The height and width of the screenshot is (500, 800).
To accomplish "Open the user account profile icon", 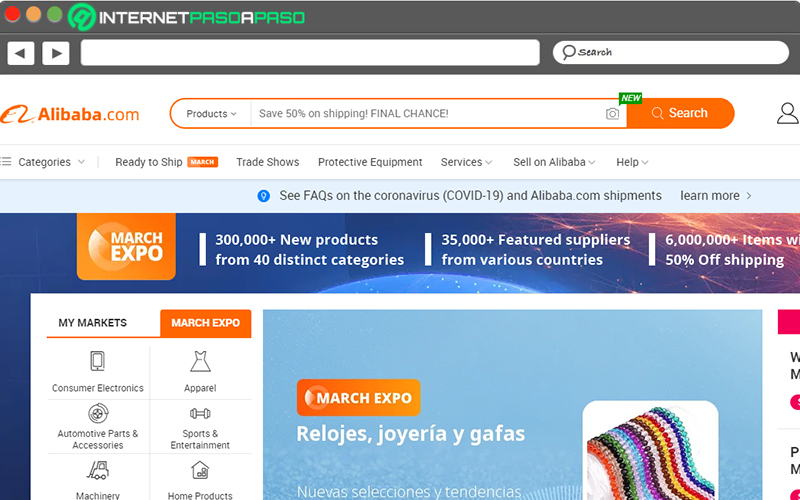I will 788,113.
